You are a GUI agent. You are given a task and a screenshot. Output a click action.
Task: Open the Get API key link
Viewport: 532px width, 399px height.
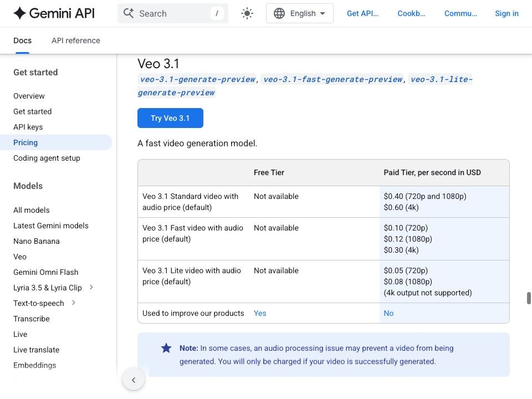[x=362, y=13]
